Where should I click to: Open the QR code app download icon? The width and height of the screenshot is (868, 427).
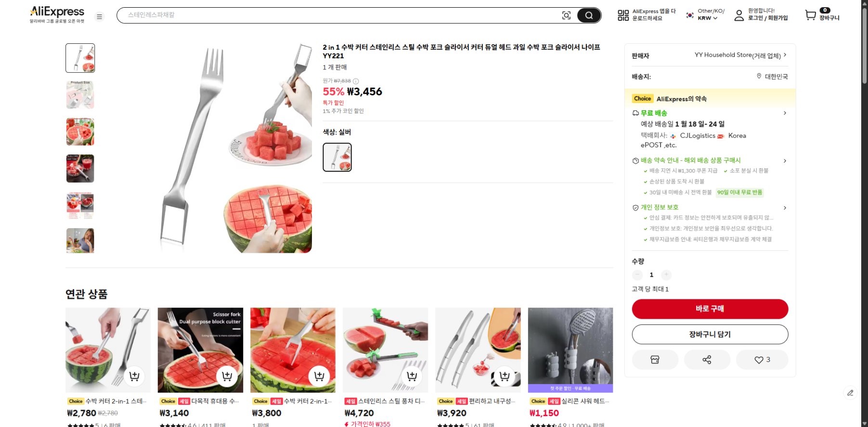coord(623,15)
